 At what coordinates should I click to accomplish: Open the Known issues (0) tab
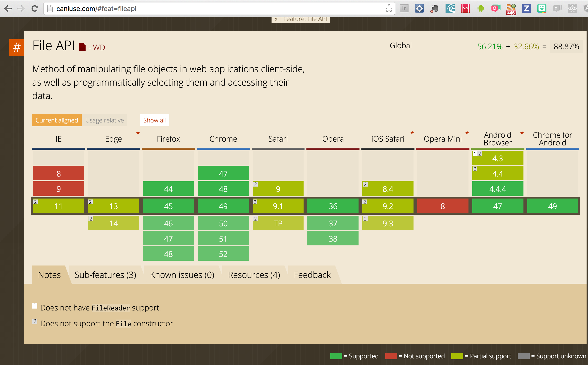pyautogui.click(x=182, y=275)
